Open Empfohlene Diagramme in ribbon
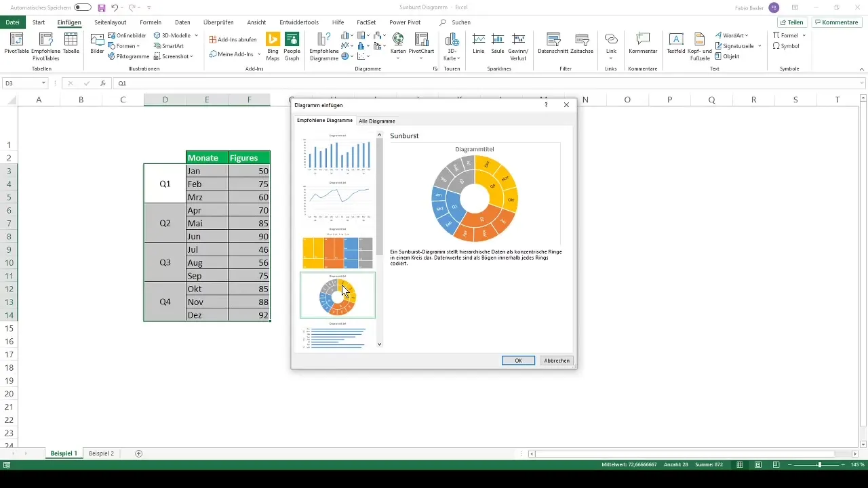The image size is (868, 488). coord(323,46)
